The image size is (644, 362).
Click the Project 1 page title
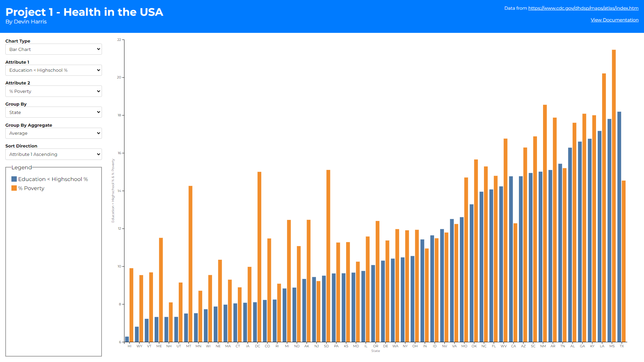pos(84,12)
